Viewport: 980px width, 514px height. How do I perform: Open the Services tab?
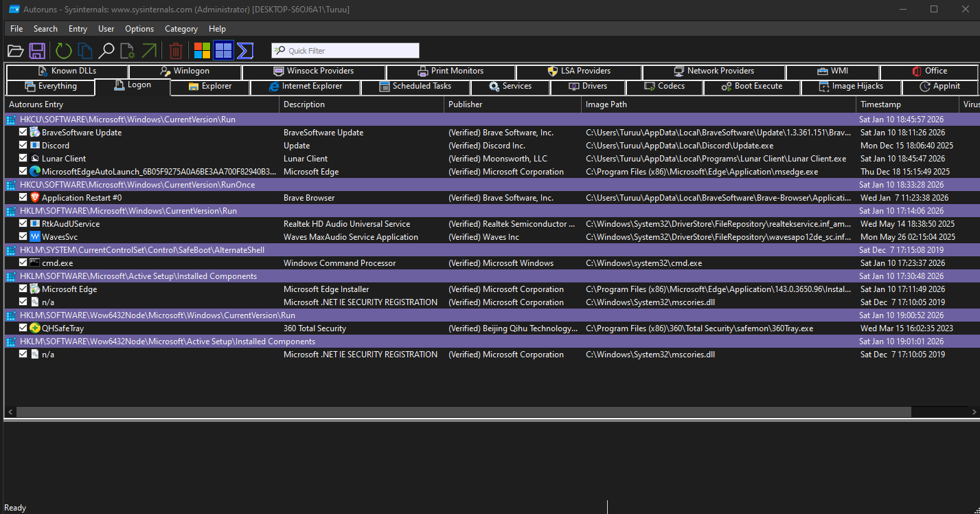tap(510, 87)
